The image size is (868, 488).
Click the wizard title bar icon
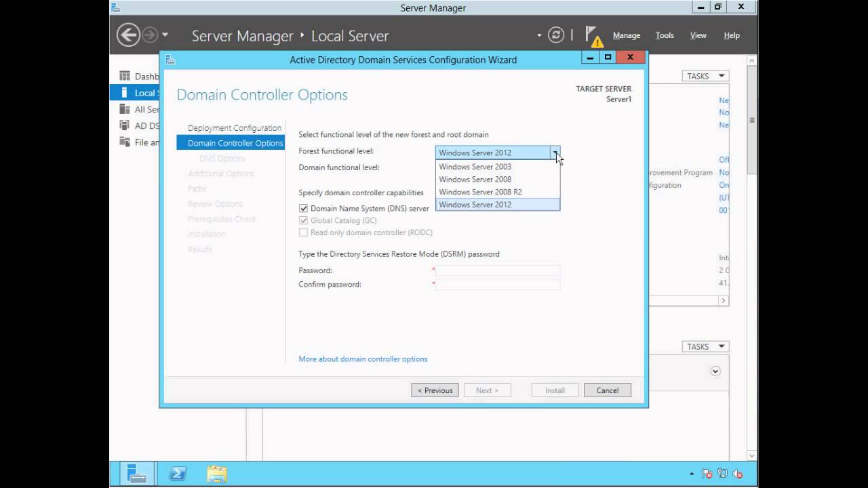click(x=170, y=60)
